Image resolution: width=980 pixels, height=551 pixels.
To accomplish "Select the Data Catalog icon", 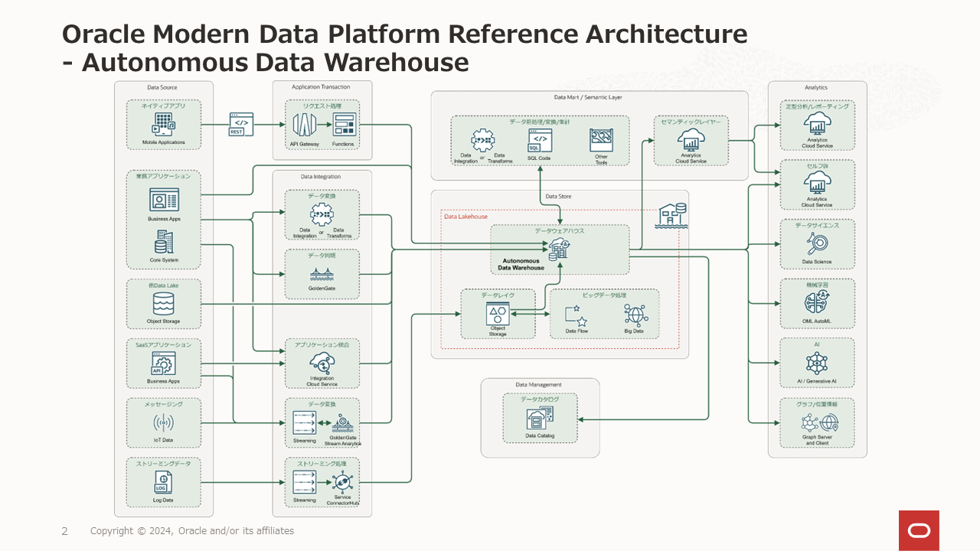I will (x=539, y=419).
